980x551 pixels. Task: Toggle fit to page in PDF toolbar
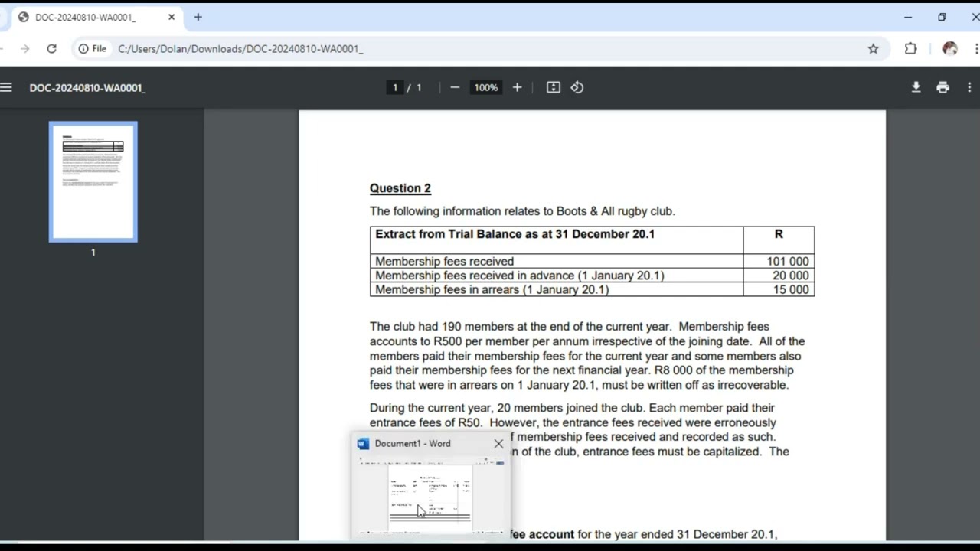pyautogui.click(x=554, y=87)
